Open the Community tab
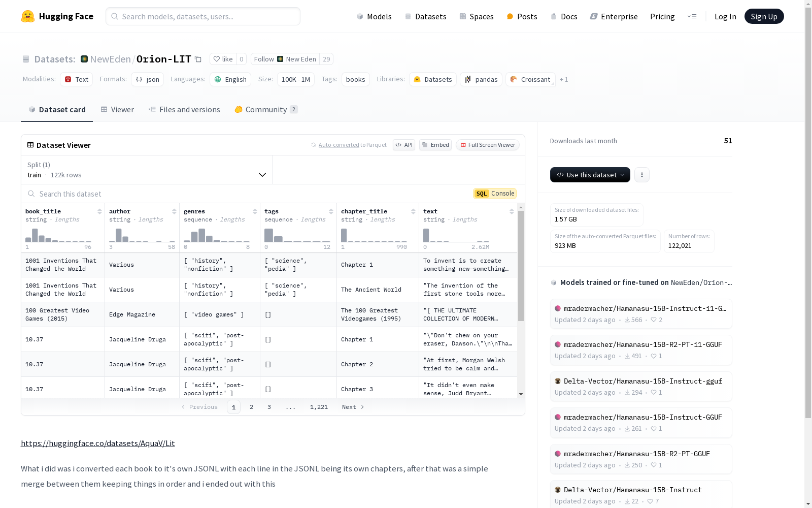Image resolution: width=812 pixels, height=508 pixels. tap(266, 110)
